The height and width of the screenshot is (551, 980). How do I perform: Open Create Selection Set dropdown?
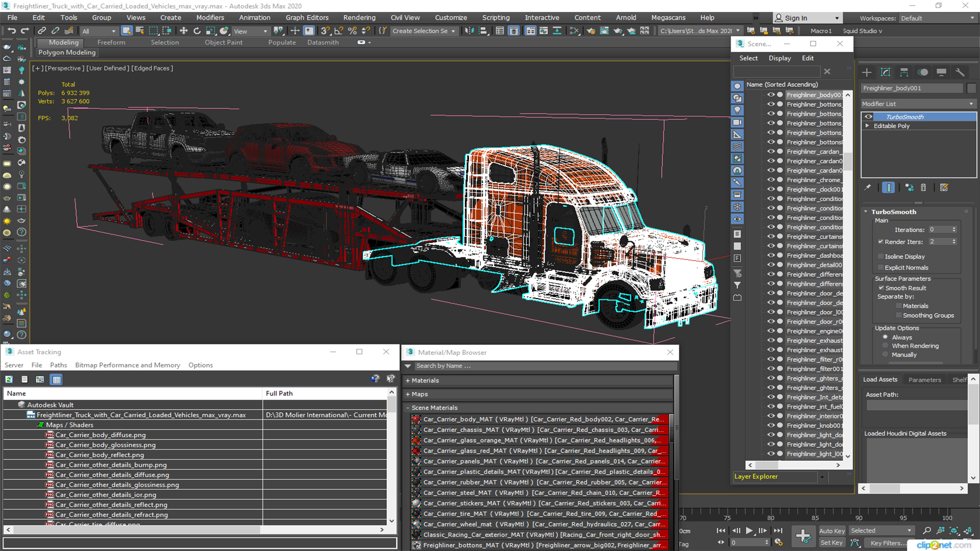pyautogui.click(x=424, y=31)
